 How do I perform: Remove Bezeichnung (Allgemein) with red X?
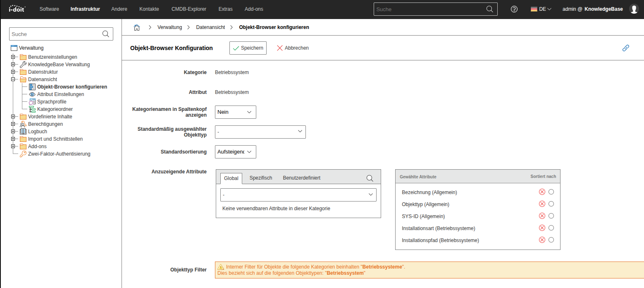pyautogui.click(x=542, y=192)
